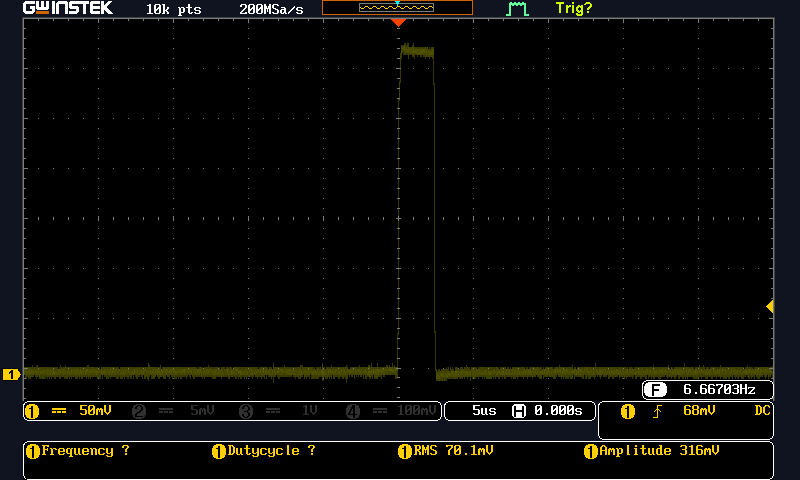Viewport: 800px width, 480px height.
Task: Click the Dutycycle measurement channel 1 badge
Action: [219, 451]
